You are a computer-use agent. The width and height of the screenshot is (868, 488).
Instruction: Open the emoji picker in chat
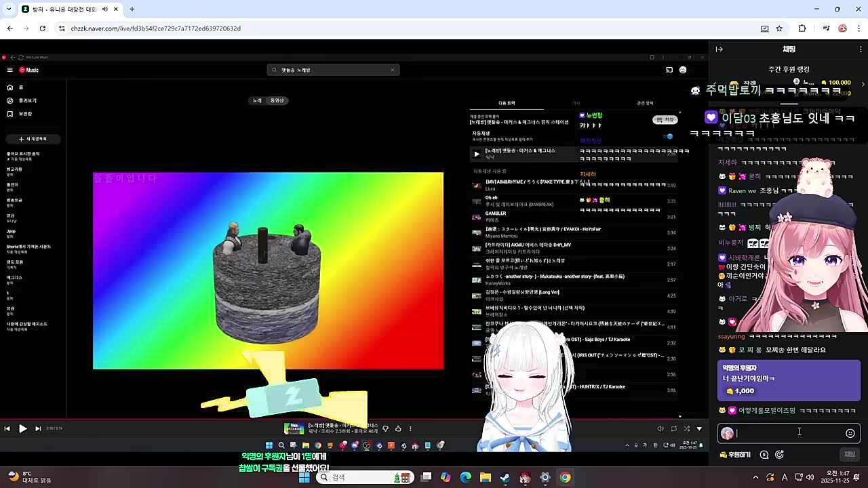pos(850,433)
